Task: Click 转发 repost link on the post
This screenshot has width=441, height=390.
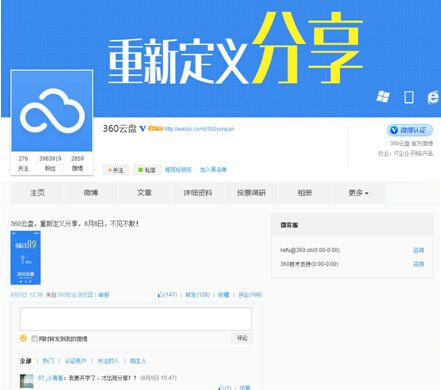Action: point(198,295)
